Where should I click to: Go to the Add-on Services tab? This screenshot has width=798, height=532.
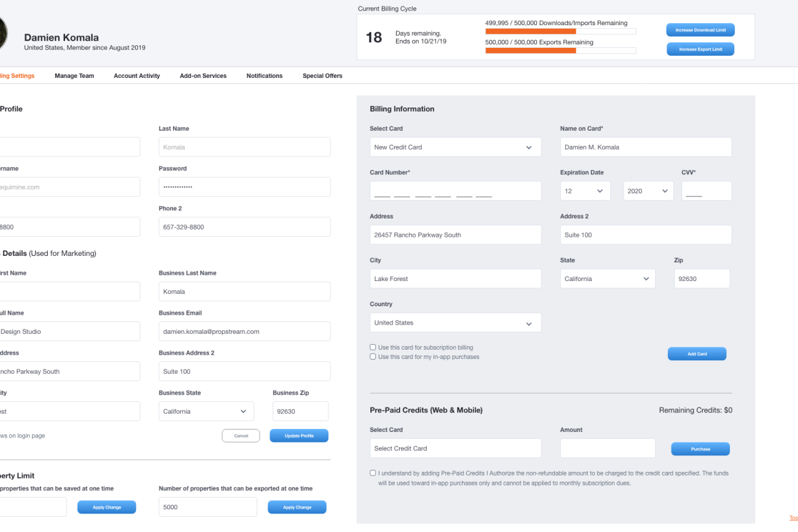pyautogui.click(x=203, y=76)
